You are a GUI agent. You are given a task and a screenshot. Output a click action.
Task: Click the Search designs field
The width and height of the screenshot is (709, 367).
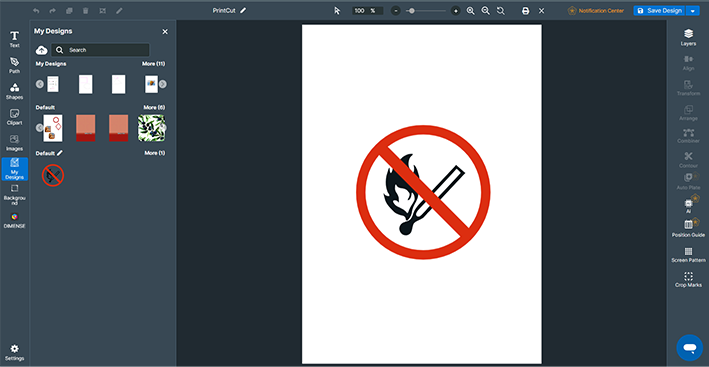(100, 50)
